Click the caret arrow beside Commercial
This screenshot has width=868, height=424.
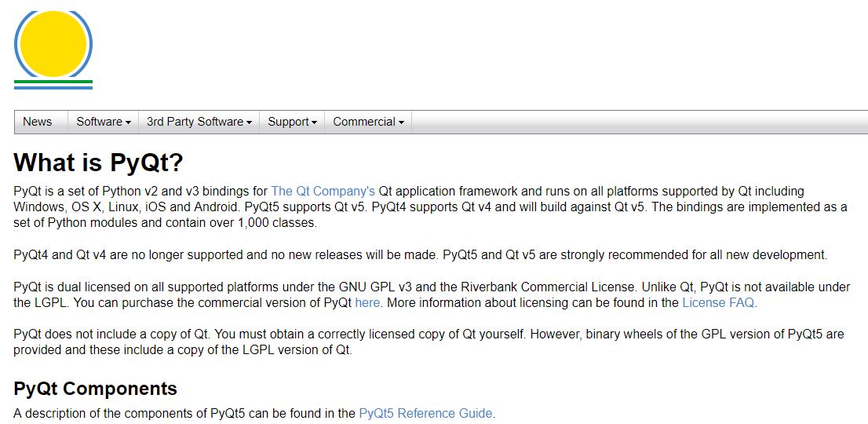pyautogui.click(x=401, y=122)
